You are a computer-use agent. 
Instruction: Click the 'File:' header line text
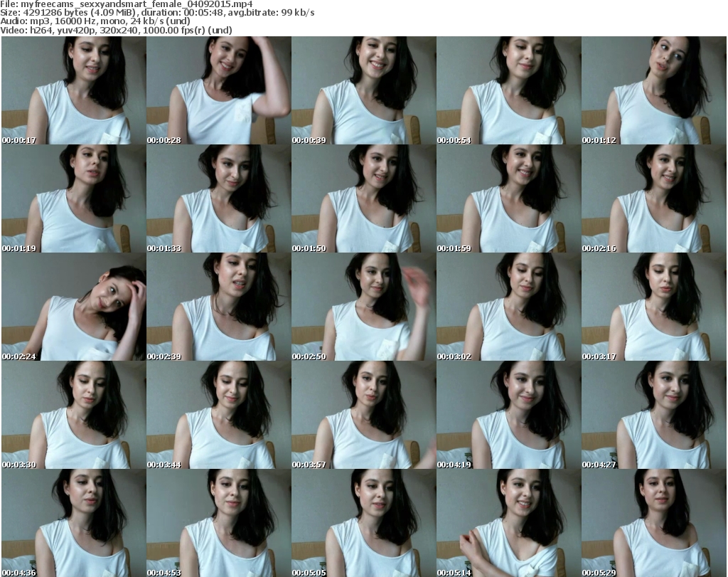[127, 4]
